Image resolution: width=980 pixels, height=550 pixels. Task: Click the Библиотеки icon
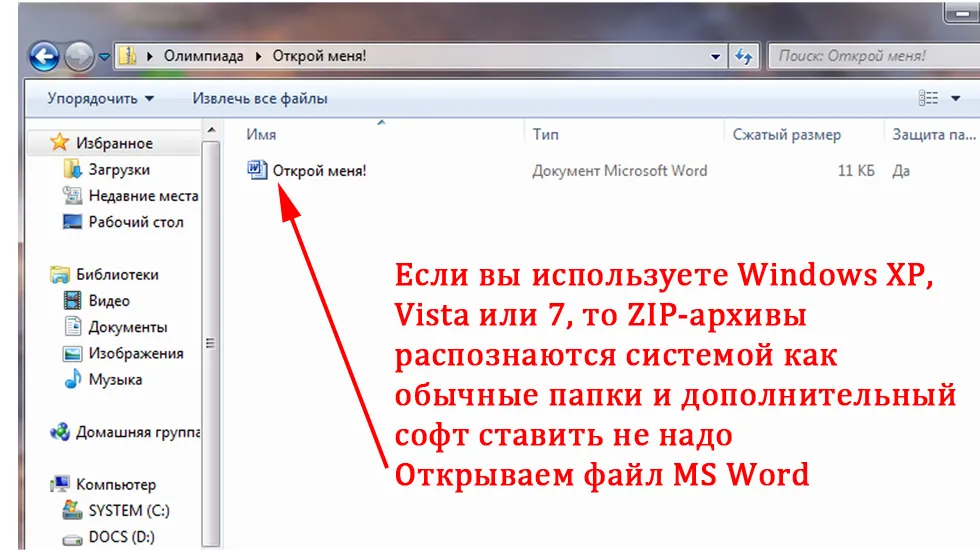(x=60, y=274)
